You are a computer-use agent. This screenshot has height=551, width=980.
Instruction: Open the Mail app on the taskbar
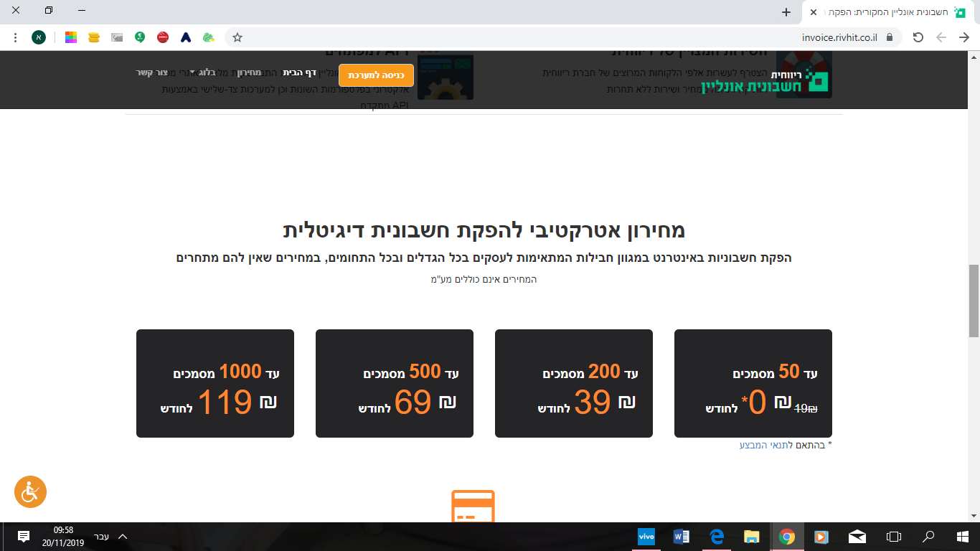coord(857,537)
